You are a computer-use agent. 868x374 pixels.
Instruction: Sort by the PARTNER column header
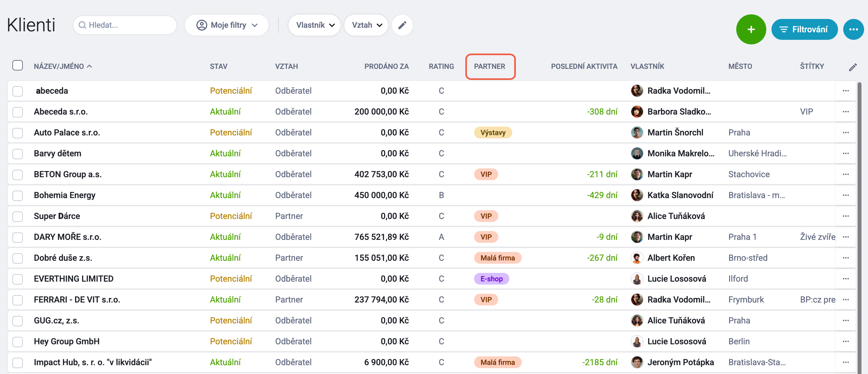tap(489, 67)
